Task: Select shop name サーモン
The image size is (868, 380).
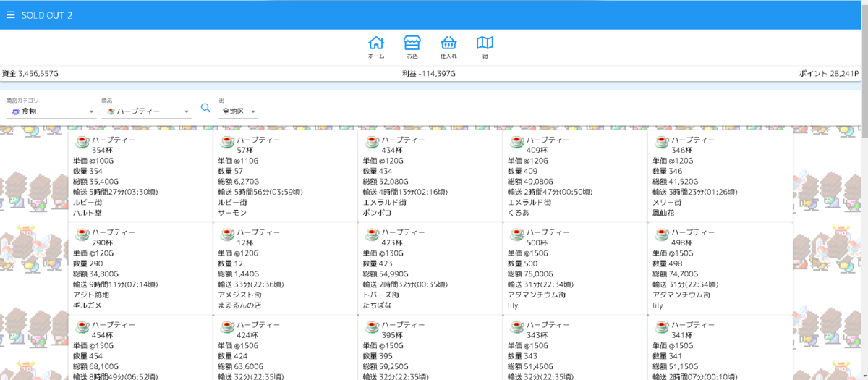Action: 232,213
